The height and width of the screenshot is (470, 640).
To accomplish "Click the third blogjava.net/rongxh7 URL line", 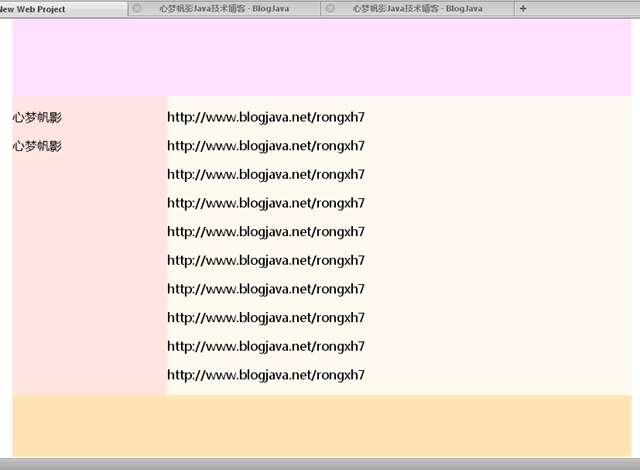I will coord(266,175).
